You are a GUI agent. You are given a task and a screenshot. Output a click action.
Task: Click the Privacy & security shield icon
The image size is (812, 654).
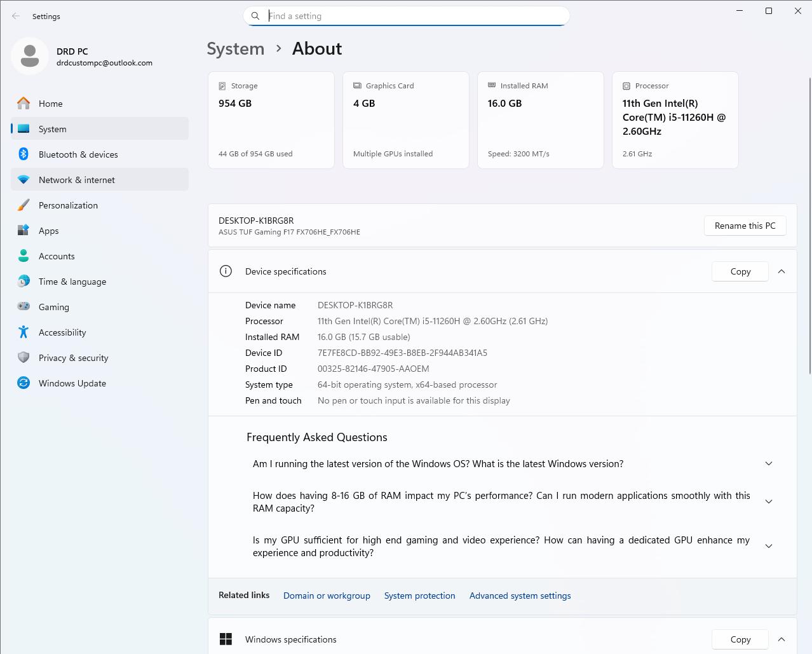[x=24, y=358]
